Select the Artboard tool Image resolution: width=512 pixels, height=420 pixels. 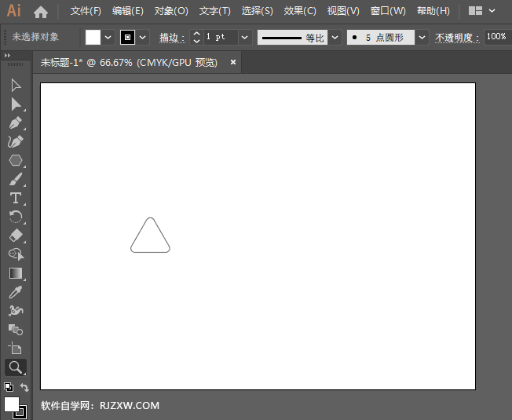(x=16, y=349)
